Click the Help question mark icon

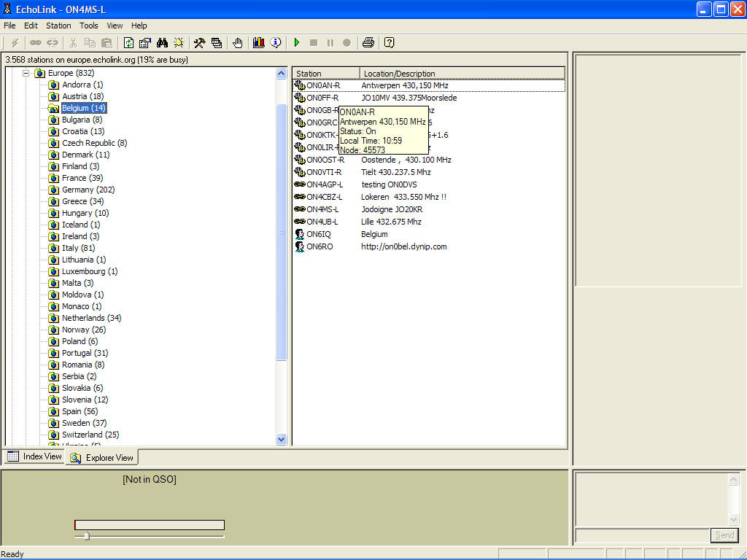click(x=390, y=43)
